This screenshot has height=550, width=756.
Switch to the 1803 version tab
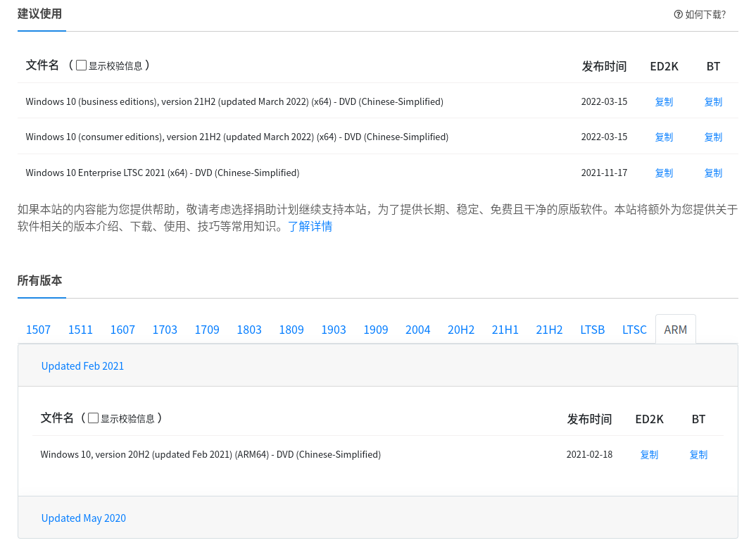[x=249, y=330]
